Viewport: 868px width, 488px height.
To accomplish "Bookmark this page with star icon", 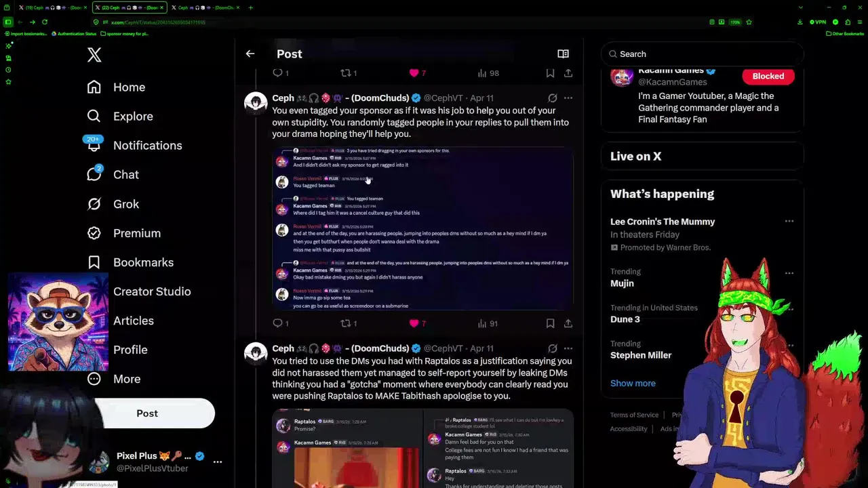I will (749, 22).
